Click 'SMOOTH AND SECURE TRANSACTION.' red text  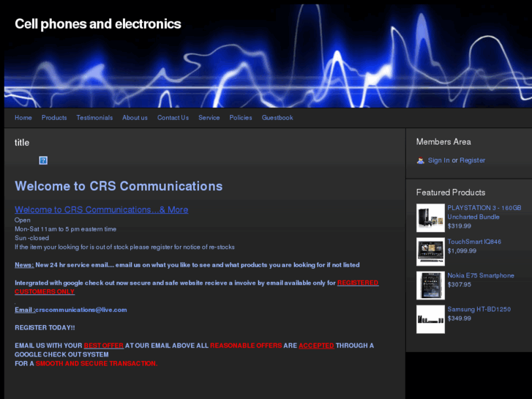[x=97, y=363]
